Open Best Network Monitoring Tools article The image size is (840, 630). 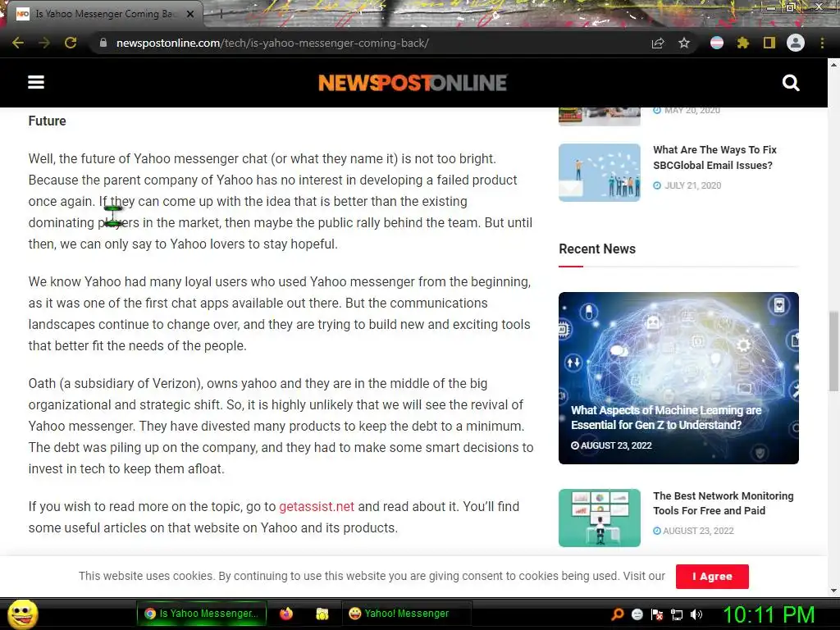click(724, 503)
